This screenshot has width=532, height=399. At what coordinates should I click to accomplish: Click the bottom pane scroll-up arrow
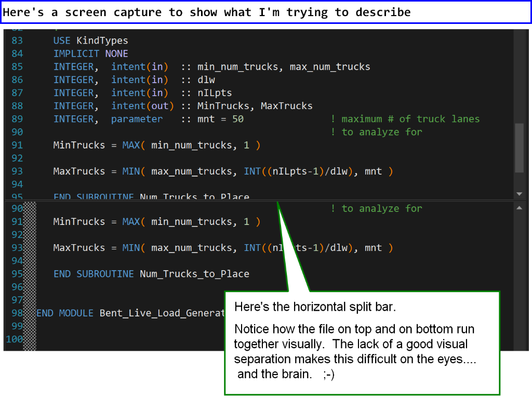click(519, 208)
